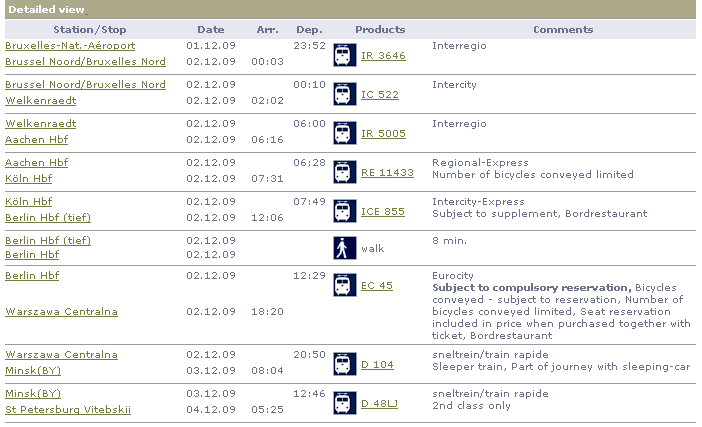Viewport: 702px width, 427px height.
Task: Click the train icon beside D 48LJ
Action: click(x=344, y=403)
